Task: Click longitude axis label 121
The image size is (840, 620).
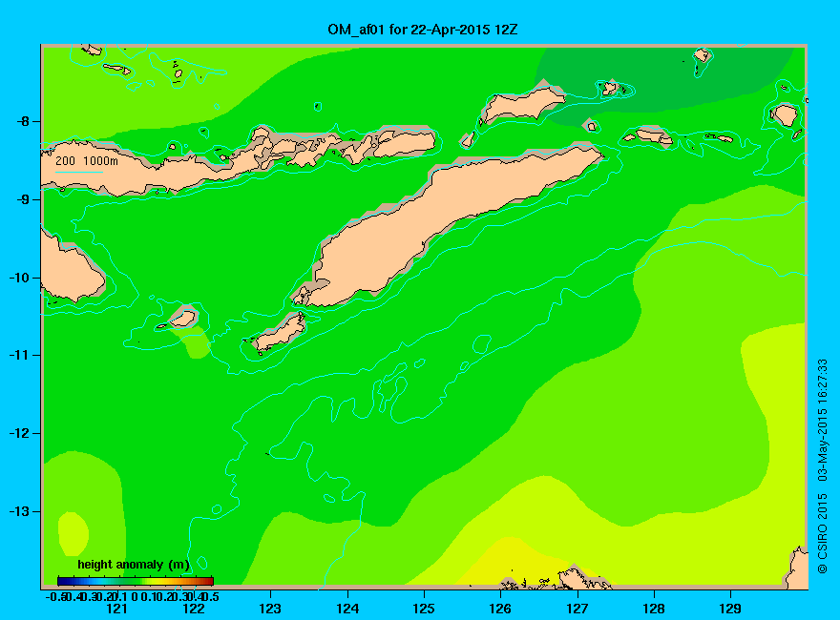Action: pos(116,609)
